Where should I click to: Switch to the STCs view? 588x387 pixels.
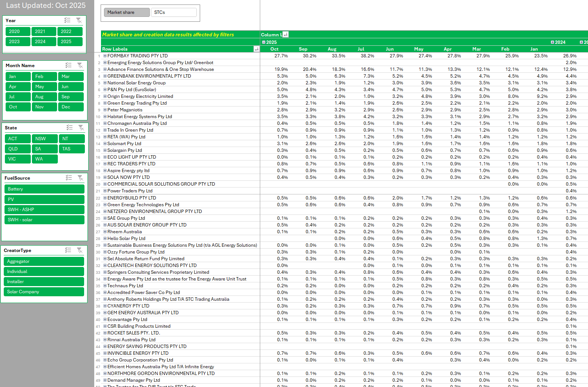[174, 12]
